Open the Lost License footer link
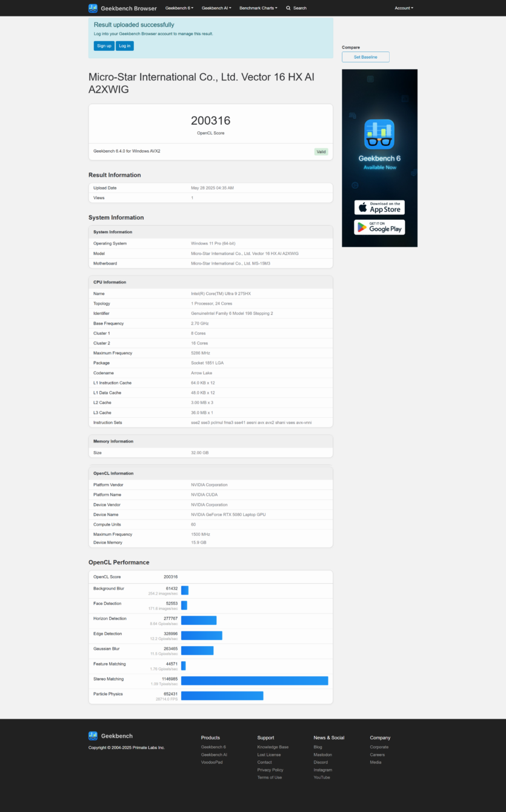The height and width of the screenshot is (812, 506). pyautogui.click(x=269, y=754)
